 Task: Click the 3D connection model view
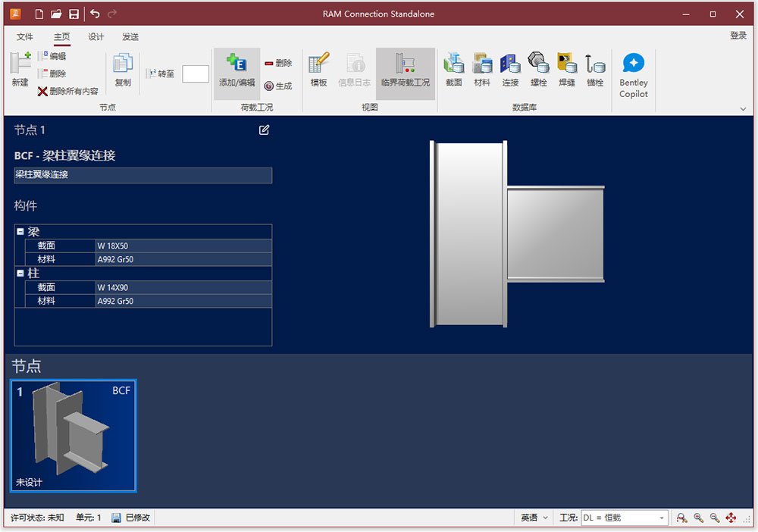pos(517,234)
